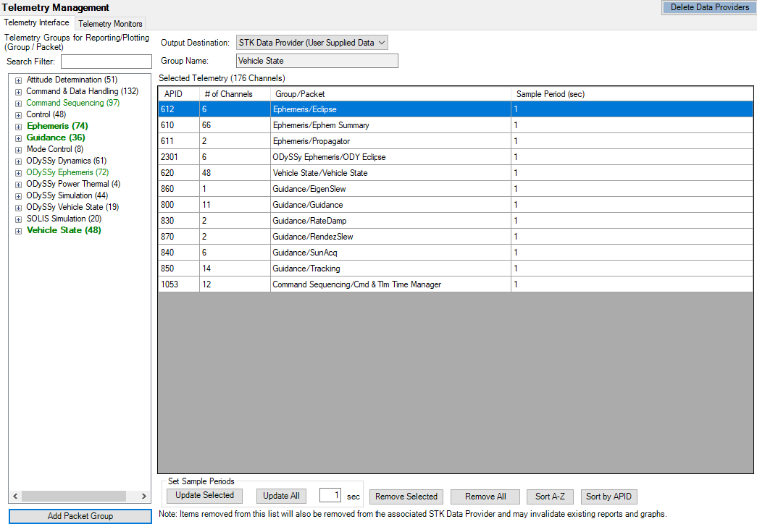Click inside the Group Name field
The height and width of the screenshot is (532, 757).
click(x=317, y=60)
